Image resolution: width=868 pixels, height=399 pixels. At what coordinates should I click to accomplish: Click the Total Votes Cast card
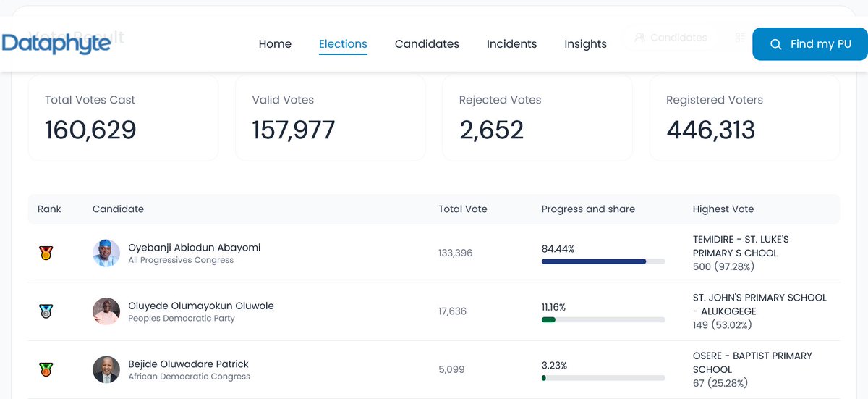pos(123,117)
